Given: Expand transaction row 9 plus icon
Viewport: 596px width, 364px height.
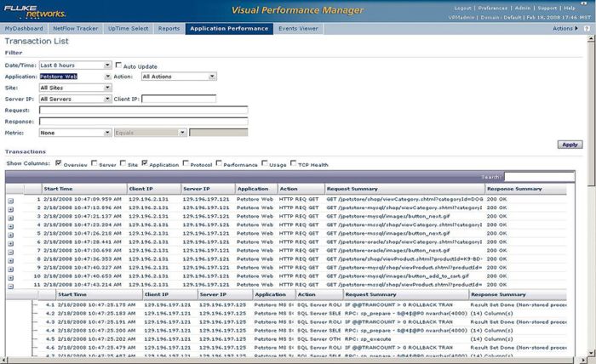Looking at the screenshot, I should (10, 270).
